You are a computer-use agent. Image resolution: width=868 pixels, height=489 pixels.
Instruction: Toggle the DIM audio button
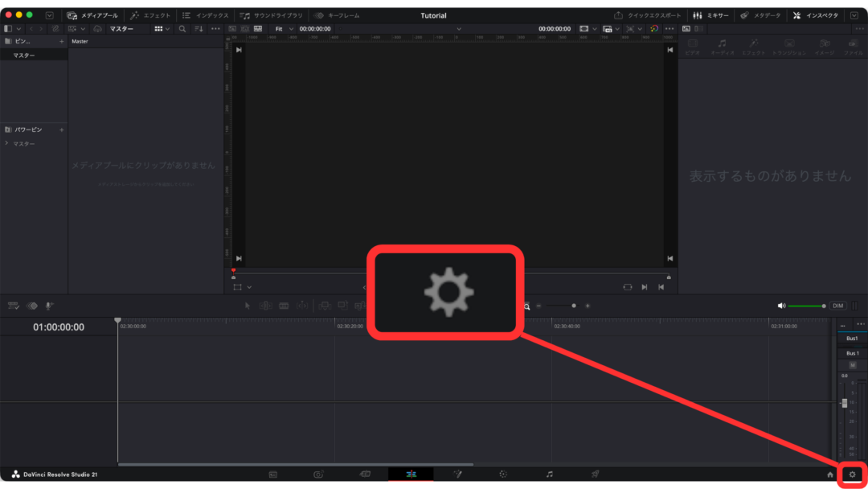click(838, 306)
